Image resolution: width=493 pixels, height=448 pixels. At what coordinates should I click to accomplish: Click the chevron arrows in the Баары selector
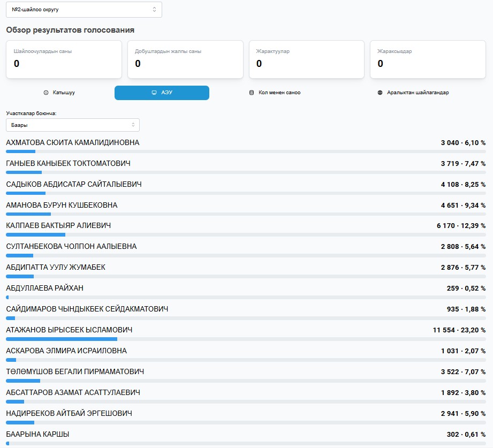coord(133,125)
